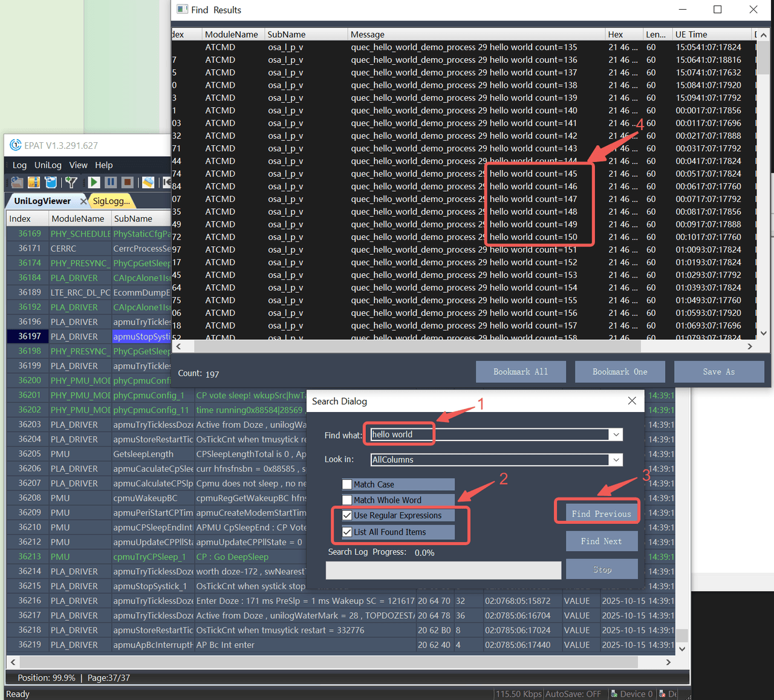Sort by Hex column in Find Results
Viewport: 774px width, 700px height.
[624, 34]
